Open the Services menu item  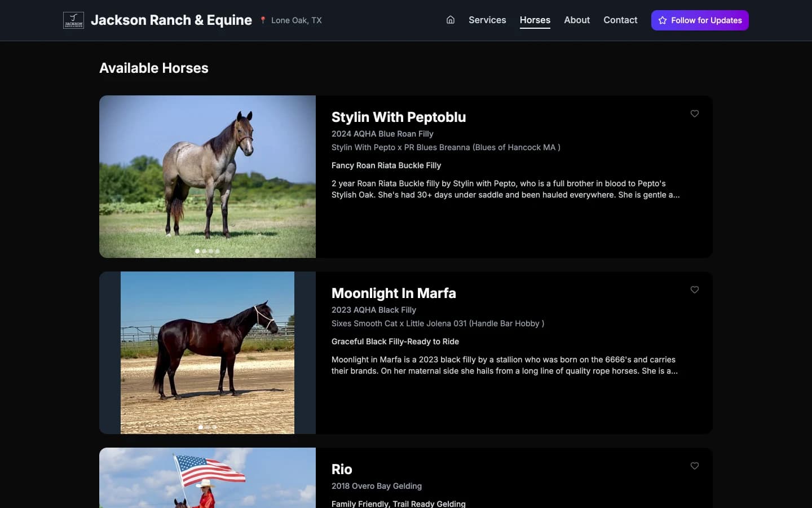click(487, 20)
